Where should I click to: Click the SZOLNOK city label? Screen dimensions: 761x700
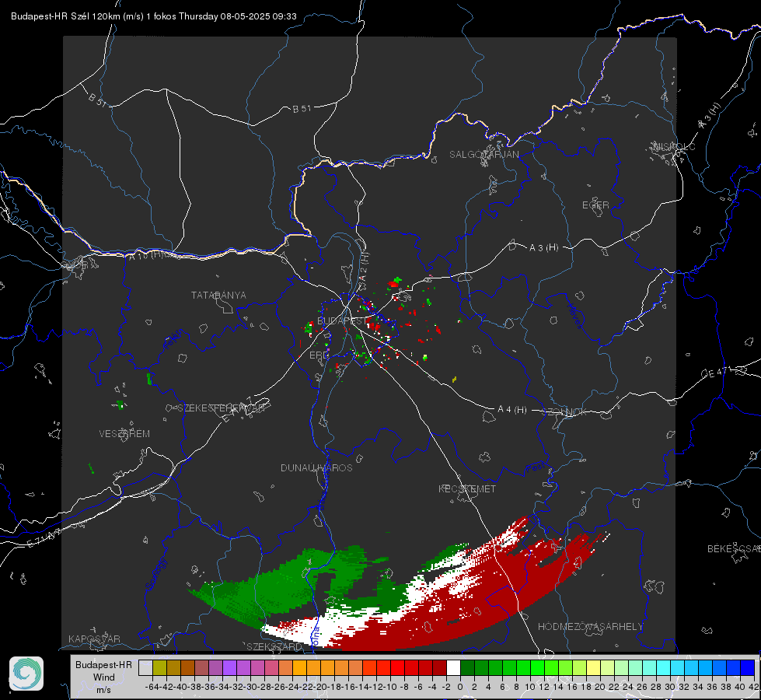click(x=566, y=412)
